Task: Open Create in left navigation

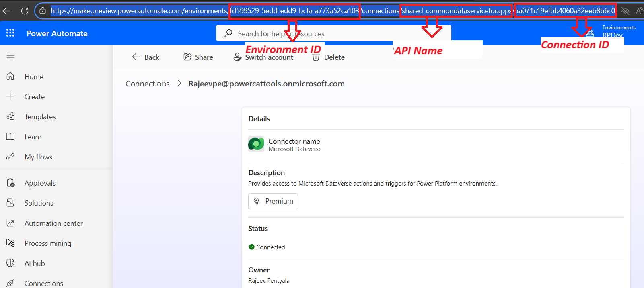Action: click(x=34, y=97)
